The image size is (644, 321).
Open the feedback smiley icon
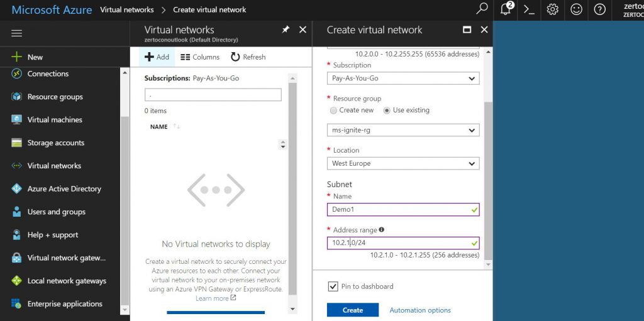point(576,9)
